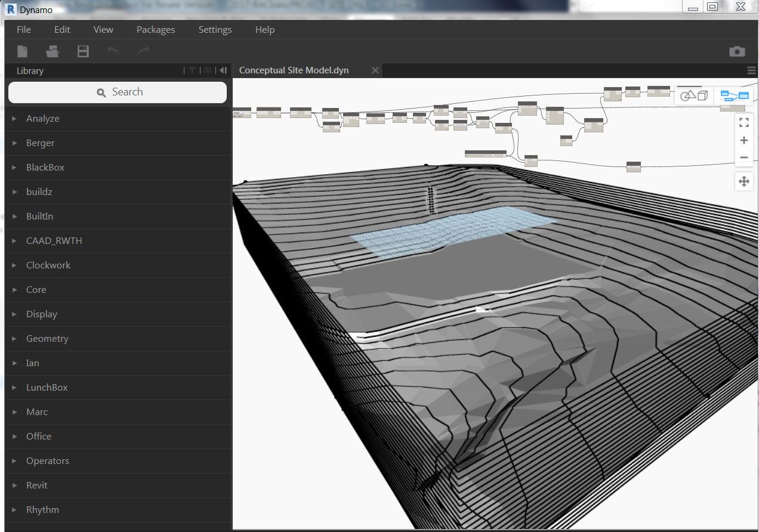Click the New workspace icon
759x532 pixels.
(x=22, y=51)
